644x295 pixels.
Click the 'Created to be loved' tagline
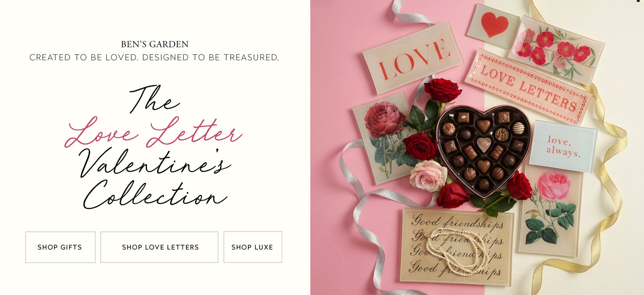(x=154, y=57)
